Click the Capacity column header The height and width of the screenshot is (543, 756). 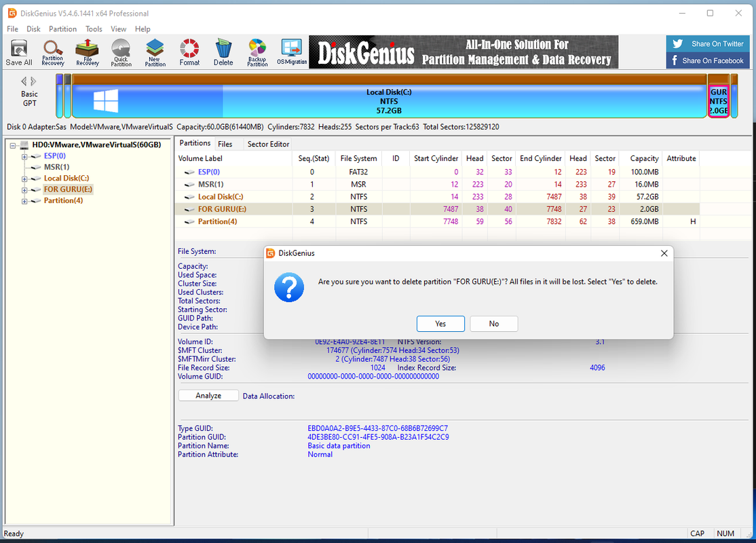641,158
